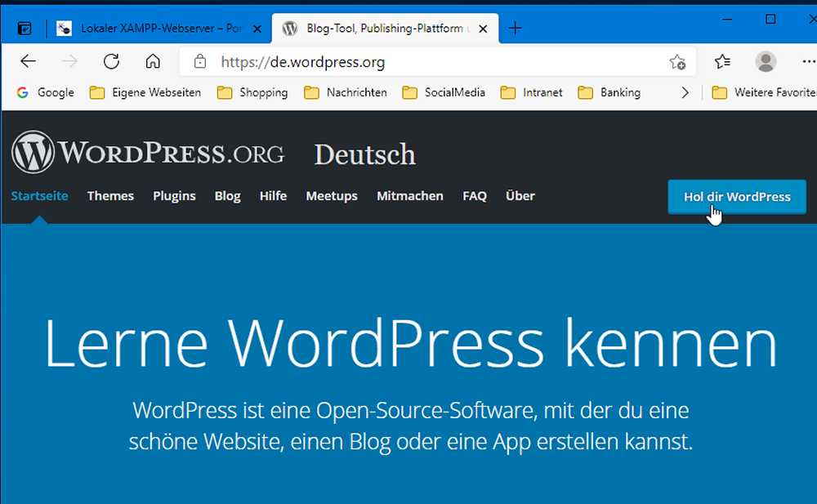Viewport: 817px width, 504px height.
Task: Add page to favorites with star-plus icon
Action: point(677,62)
